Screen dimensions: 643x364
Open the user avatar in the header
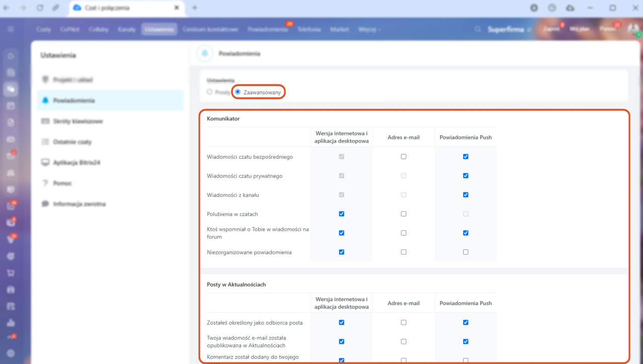pyautogui.click(x=632, y=29)
